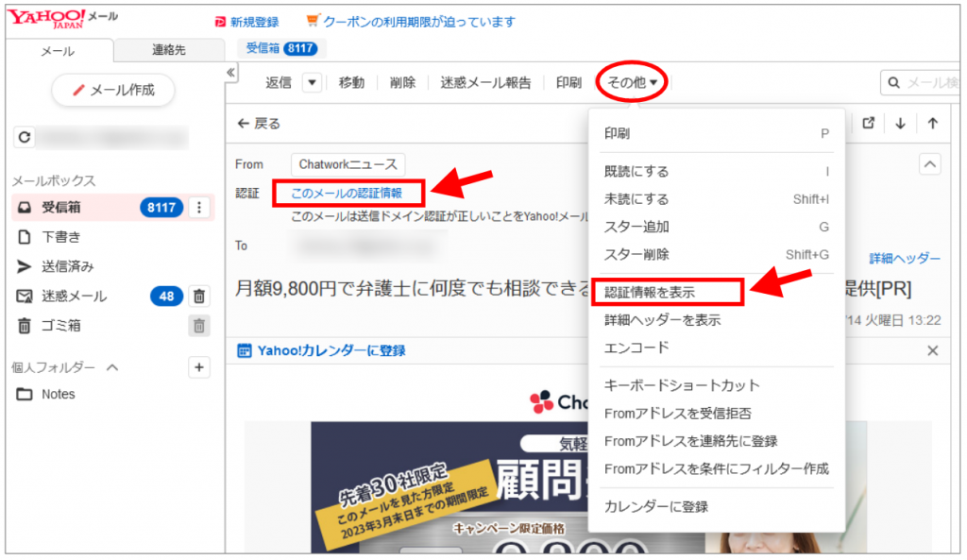The height and width of the screenshot is (560, 967).
Task: Click 迷惑メール報告 in the toolbar
Action: click(x=485, y=83)
